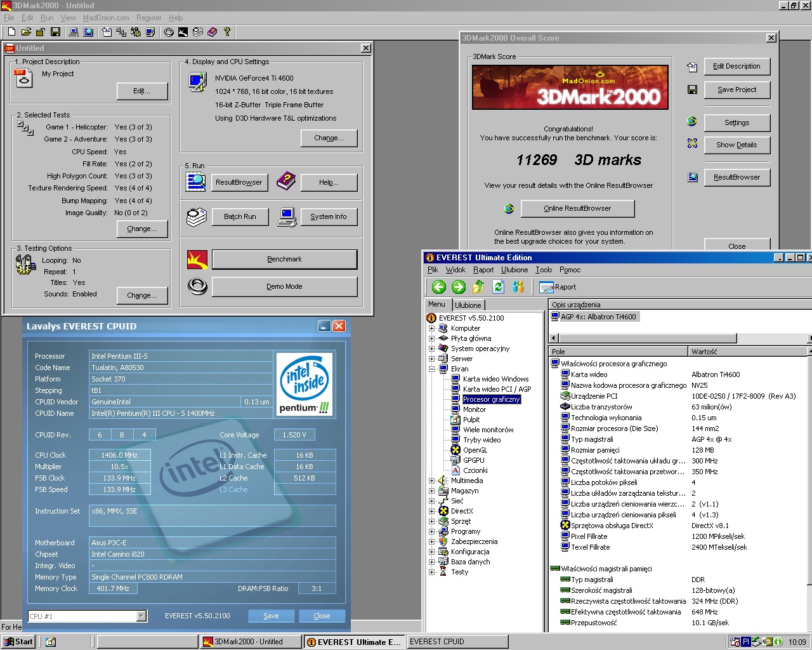Click the Start button on the taskbar
Screen dimensions: 812x650
(18, 642)
